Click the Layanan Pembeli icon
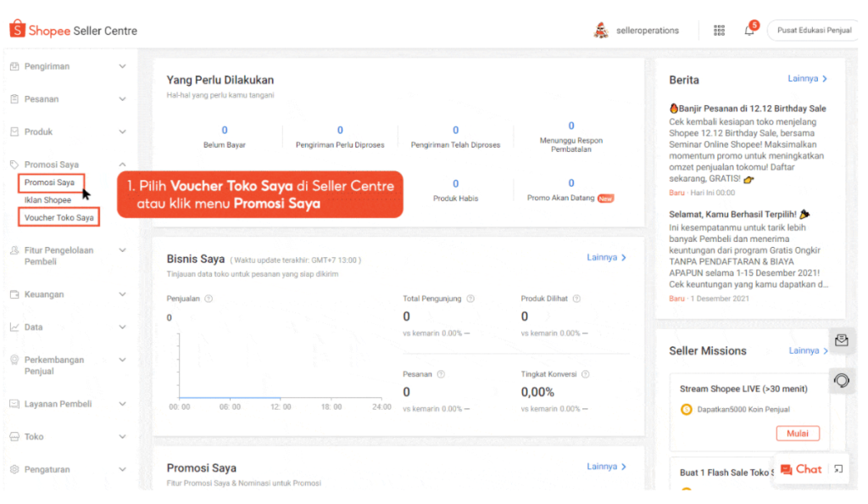 pos(14,404)
